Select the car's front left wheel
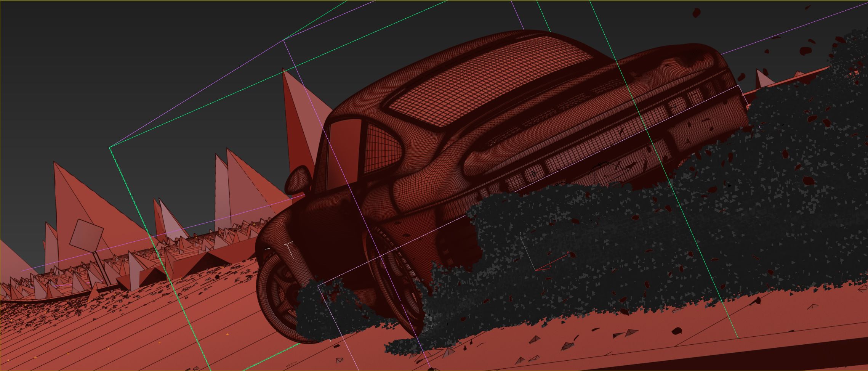Viewport: 868px width, 371px height. (280, 297)
